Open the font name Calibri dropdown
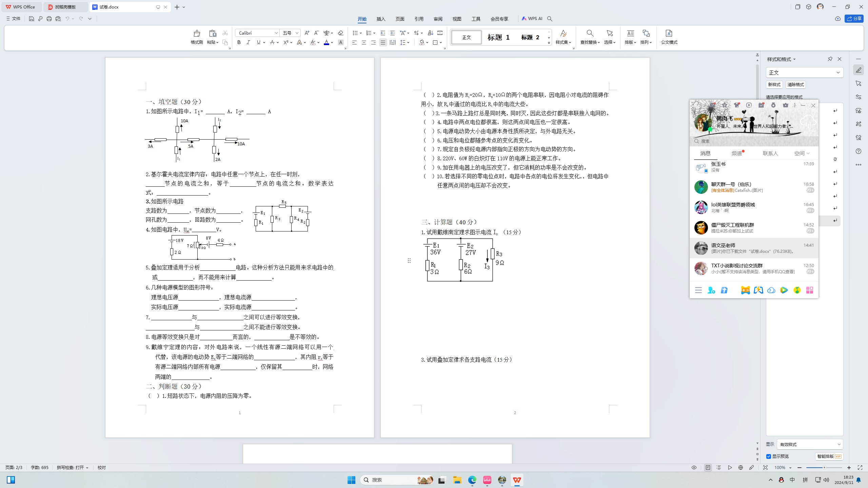The width and height of the screenshot is (868, 488). [x=276, y=33]
